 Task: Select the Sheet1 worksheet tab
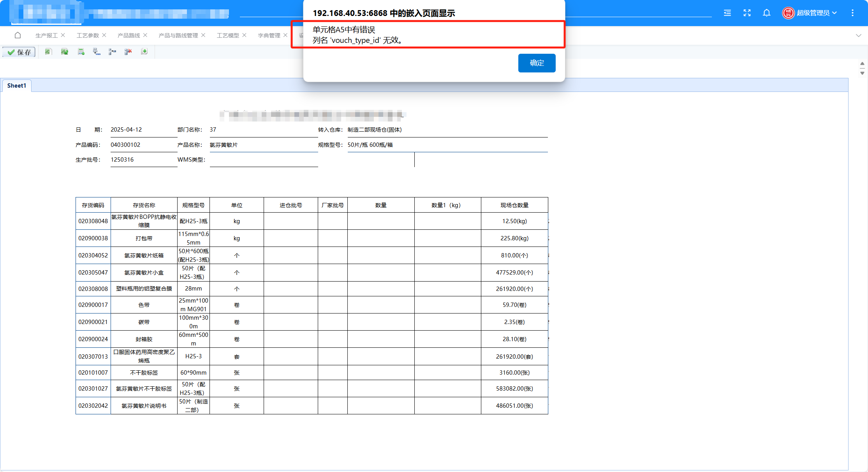(16, 86)
